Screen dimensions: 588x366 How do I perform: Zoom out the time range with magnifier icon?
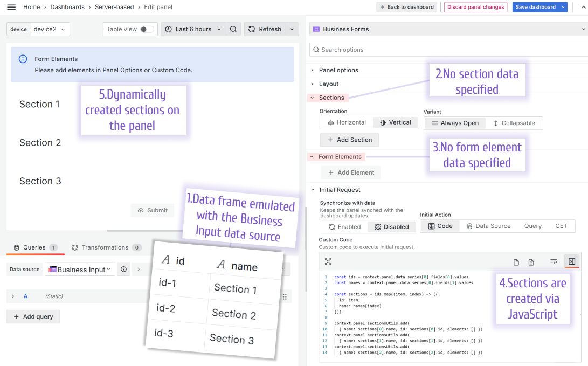[233, 29]
